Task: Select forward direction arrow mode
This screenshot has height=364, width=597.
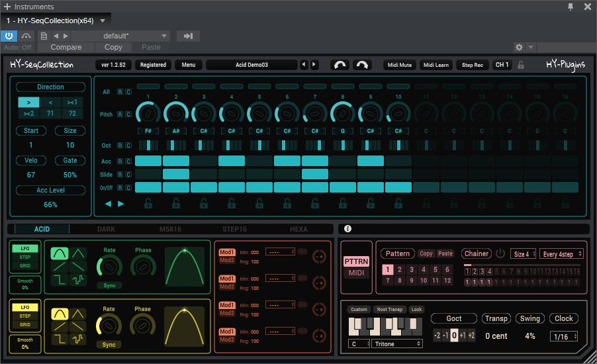Action: click(x=28, y=103)
